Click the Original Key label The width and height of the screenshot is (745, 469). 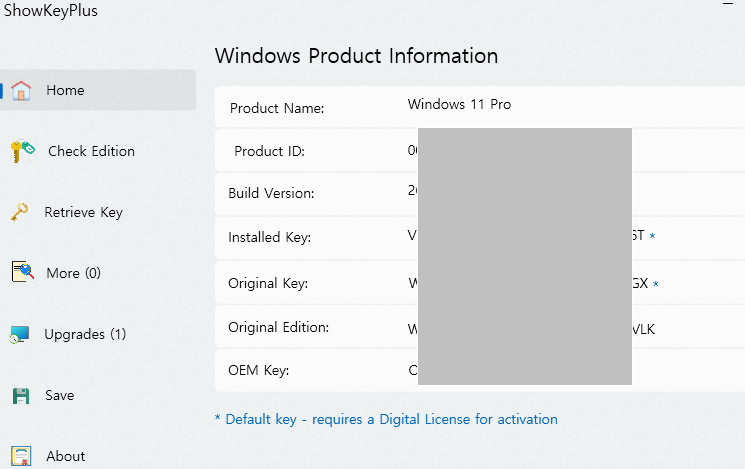(268, 283)
